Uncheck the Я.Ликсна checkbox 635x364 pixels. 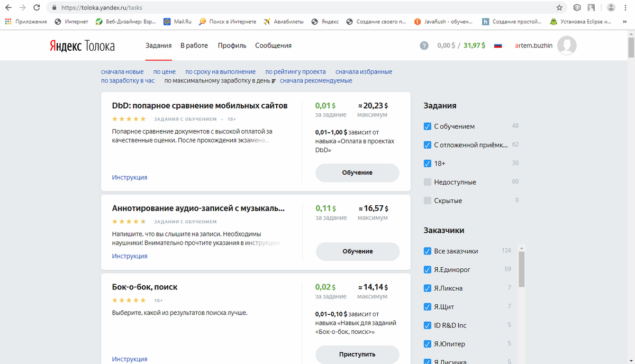(428, 288)
